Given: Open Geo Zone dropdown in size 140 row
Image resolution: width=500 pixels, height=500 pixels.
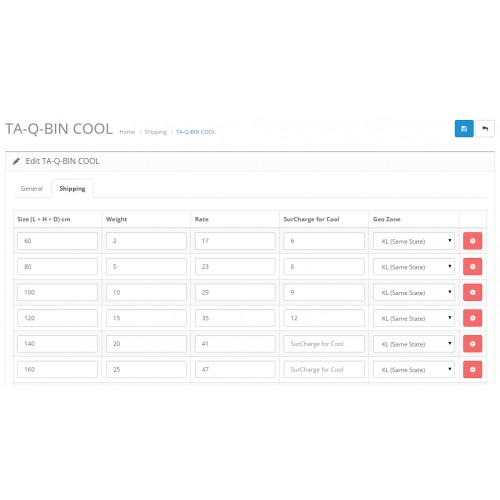Looking at the screenshot, I should click(414, 344).
